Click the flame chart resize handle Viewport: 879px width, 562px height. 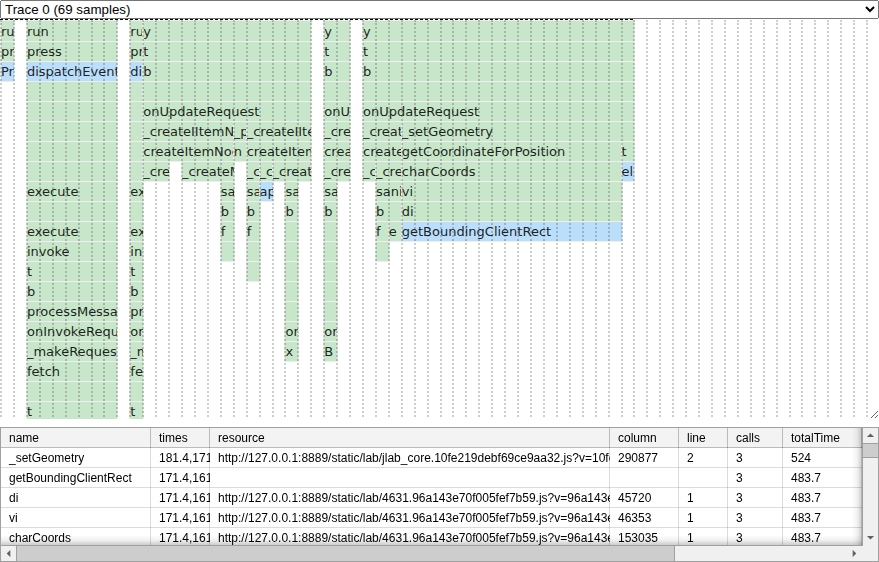click(x=874, y=414)
